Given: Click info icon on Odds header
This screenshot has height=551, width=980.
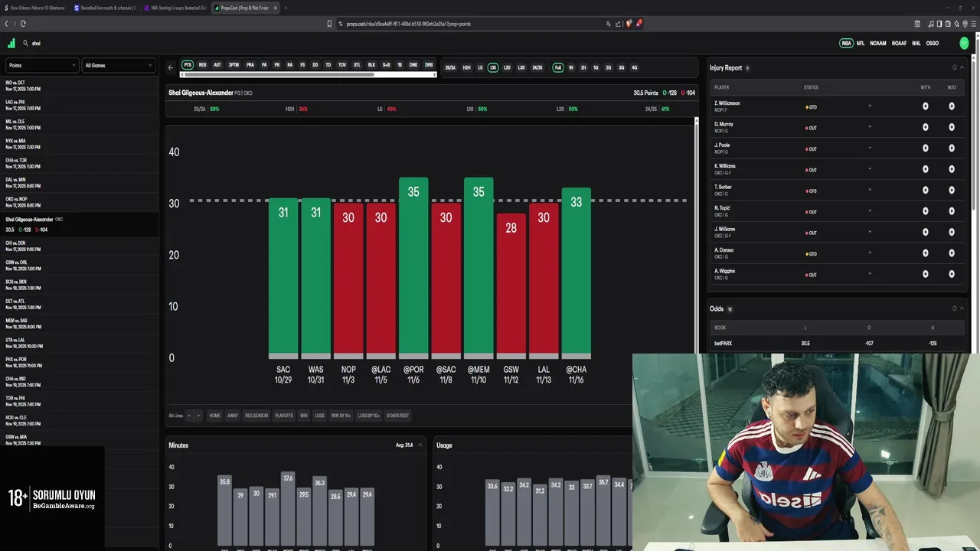Looking at the screenshot, I should [955, 308].
